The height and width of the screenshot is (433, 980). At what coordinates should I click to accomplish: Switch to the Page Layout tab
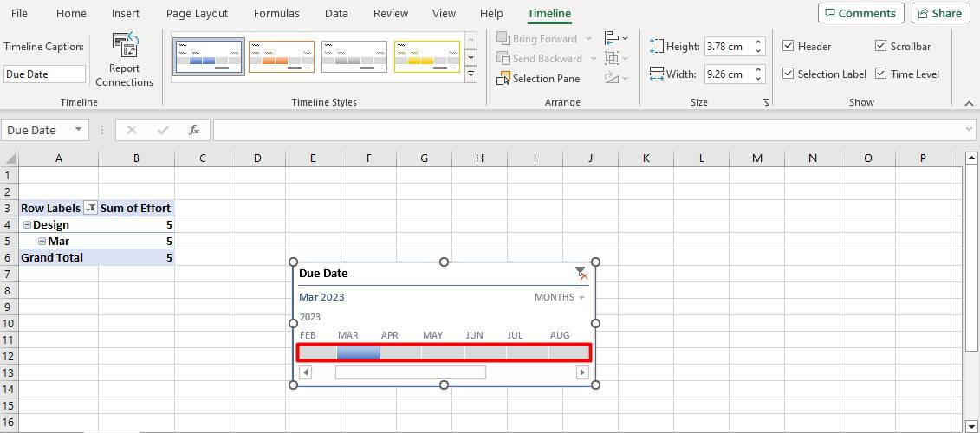click(197, 13)
